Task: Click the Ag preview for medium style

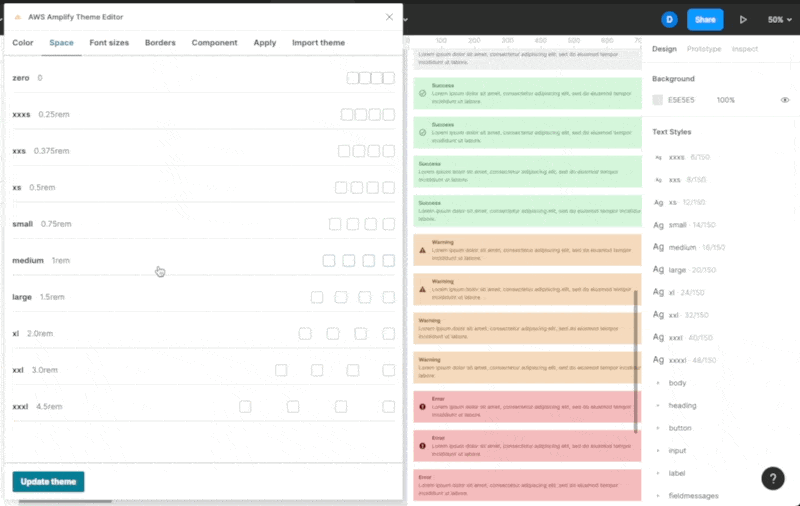Action: (659, 247)
